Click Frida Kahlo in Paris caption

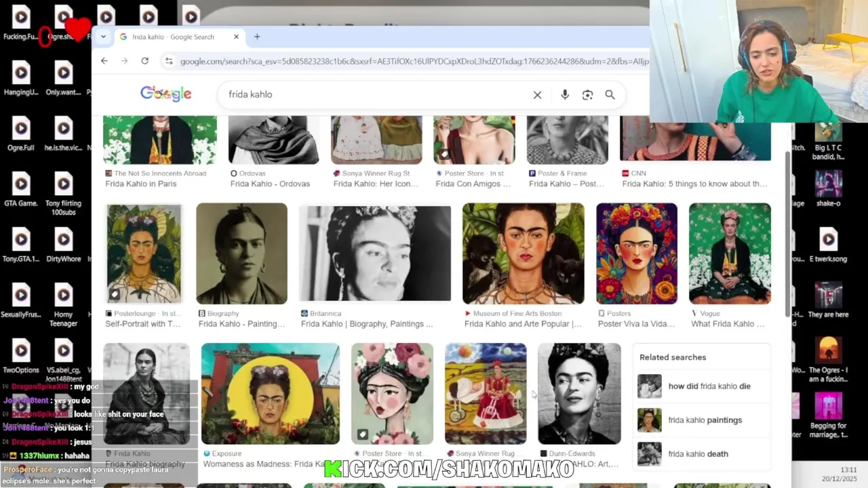140,184
